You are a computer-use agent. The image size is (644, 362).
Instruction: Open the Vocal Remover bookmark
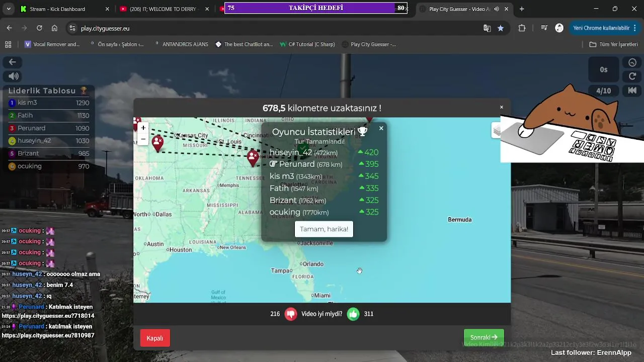[52, 44]
